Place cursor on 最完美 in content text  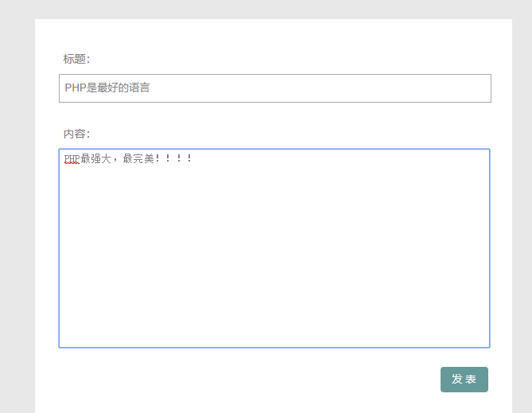click(138, 159)
